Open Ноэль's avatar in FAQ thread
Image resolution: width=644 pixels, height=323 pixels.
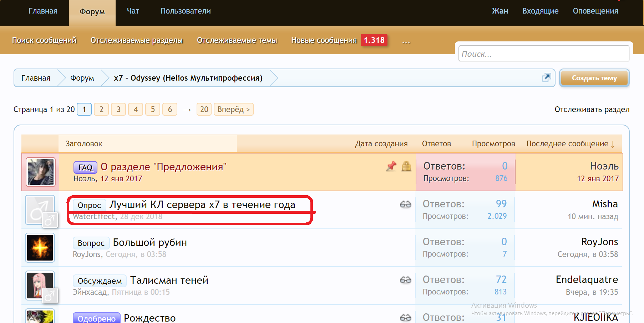point(41,172)
